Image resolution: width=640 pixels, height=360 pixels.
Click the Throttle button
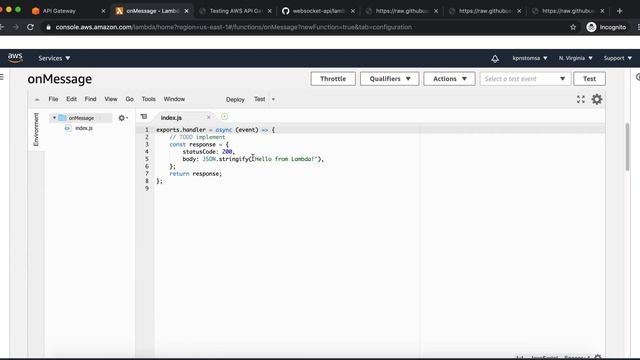coord(333,79)
